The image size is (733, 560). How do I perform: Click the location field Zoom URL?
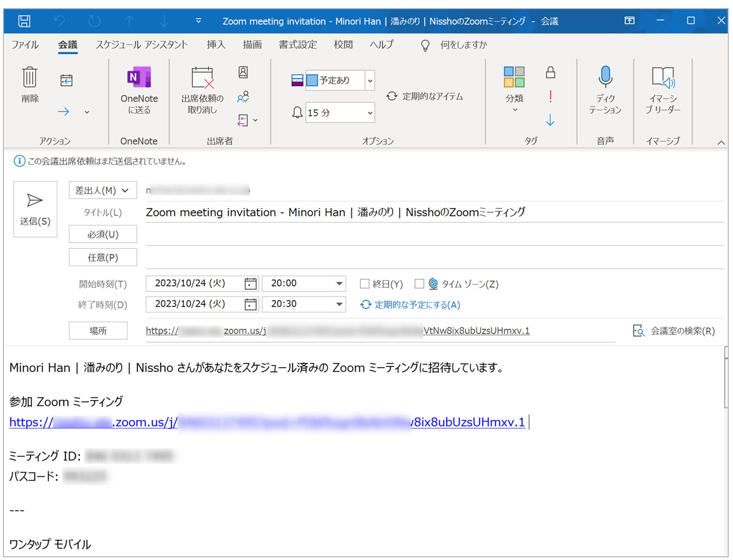coord(337,331)
